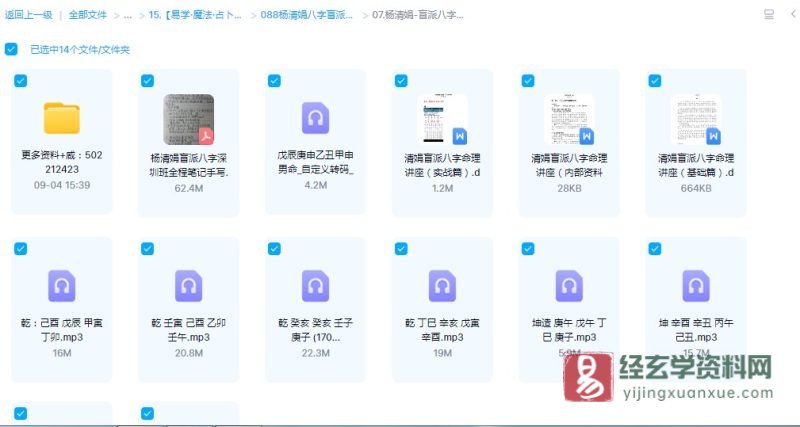The width and height of the screenshot is (800, 427).
Task: Uncheck the 更多资料 folder checkbox
Action: [21, 81]
